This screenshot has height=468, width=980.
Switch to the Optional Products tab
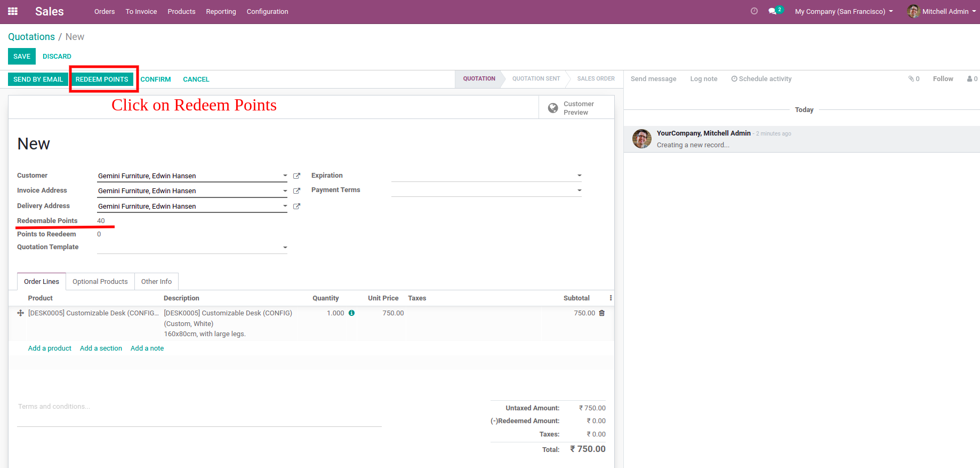100,282
